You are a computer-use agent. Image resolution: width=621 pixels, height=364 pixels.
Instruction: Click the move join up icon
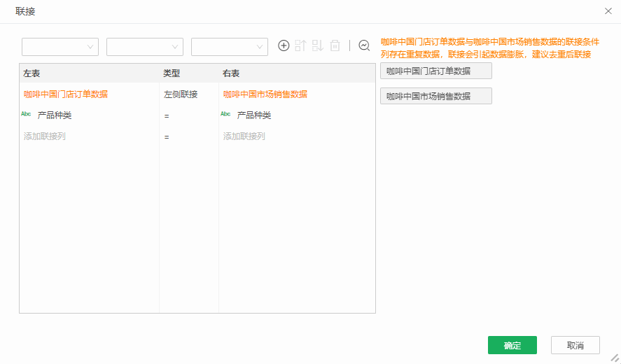tap(301, 45)
